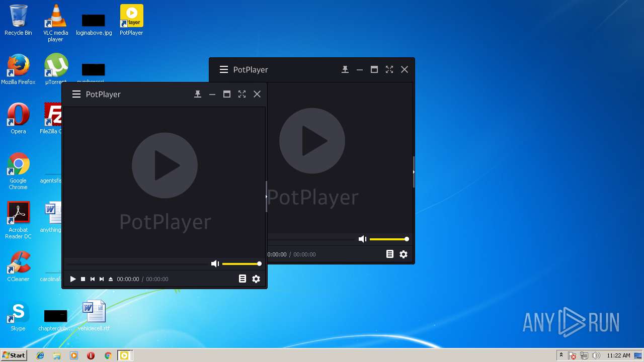Screen dimensions: 644x362
Task: Select the Recycle Bin desktop icon
Action: pyautogui.click(x=18, y=20)
